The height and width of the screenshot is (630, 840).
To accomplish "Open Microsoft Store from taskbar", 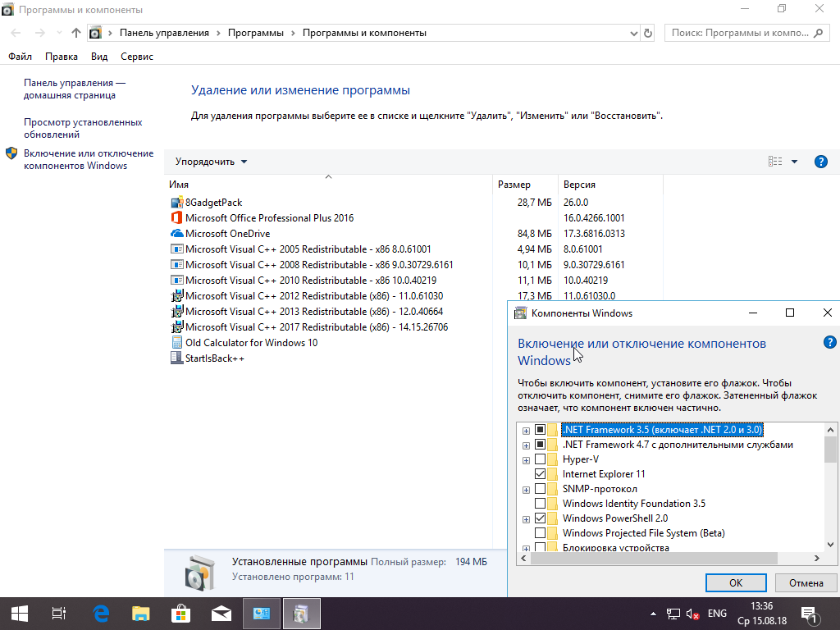I will [x=181, y=614].
